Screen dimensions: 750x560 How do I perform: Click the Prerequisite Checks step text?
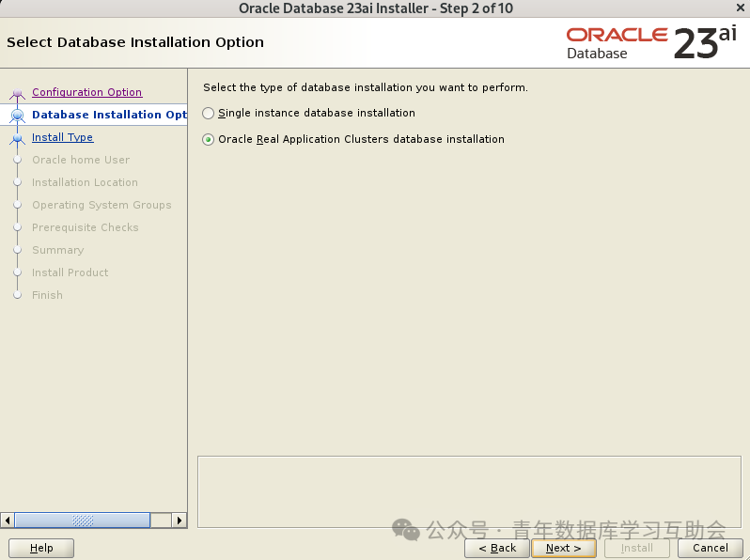86,227
